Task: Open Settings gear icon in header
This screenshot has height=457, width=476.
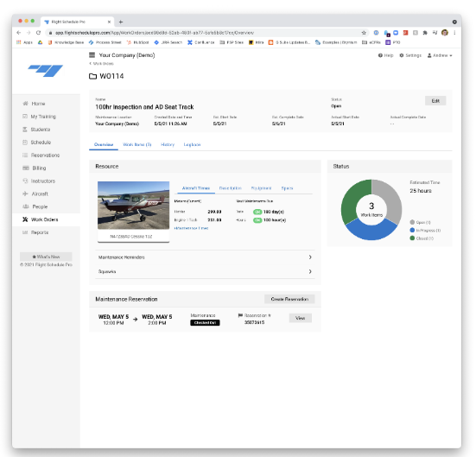Action: pos(402,55)
